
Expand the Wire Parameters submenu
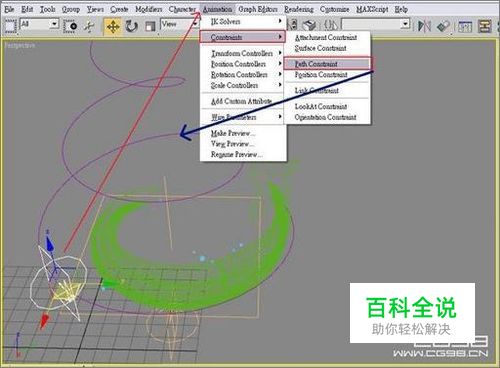[x=243, y=117]
